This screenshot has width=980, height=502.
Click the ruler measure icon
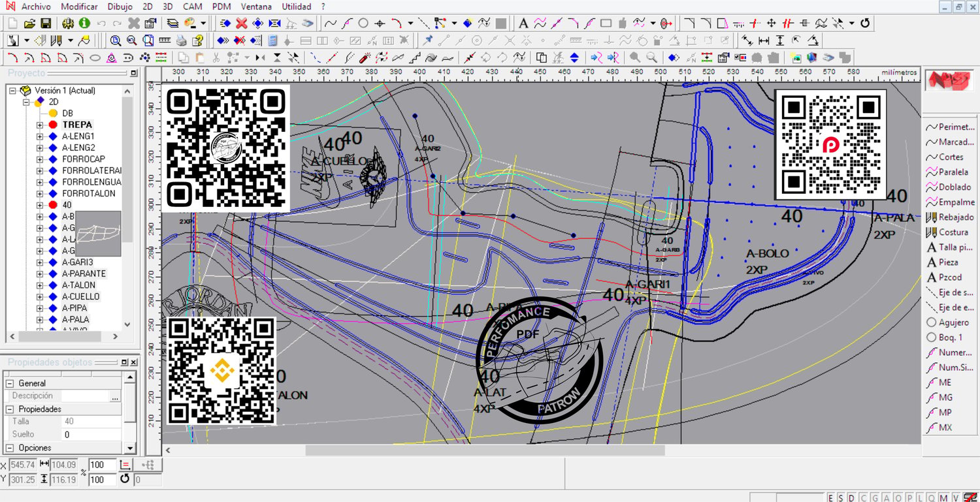(165, 40)
